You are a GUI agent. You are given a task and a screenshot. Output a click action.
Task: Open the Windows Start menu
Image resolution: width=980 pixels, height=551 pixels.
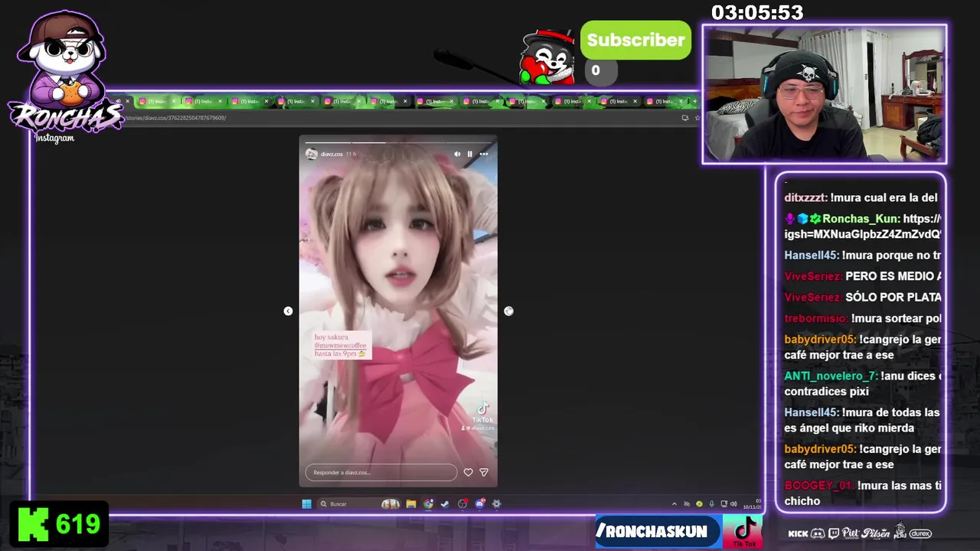(x=306, y=504)
